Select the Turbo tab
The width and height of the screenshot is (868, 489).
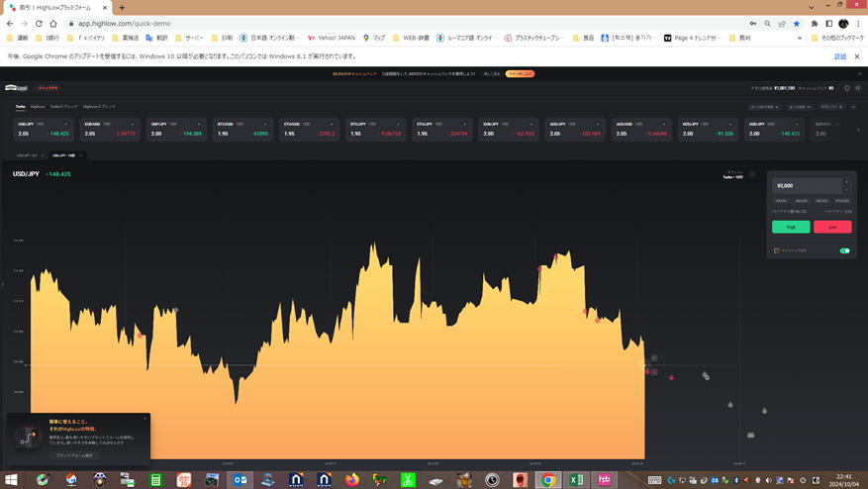[20, 106]
